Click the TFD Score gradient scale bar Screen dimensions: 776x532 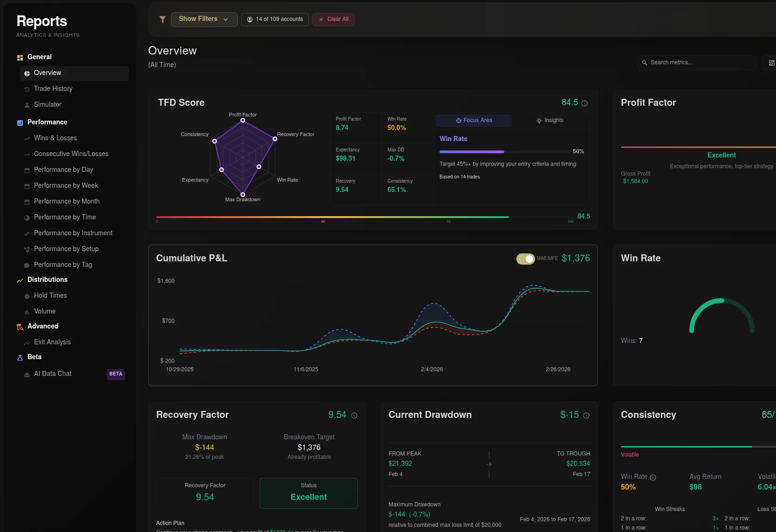pyautogui.click(x=365, y=217)
